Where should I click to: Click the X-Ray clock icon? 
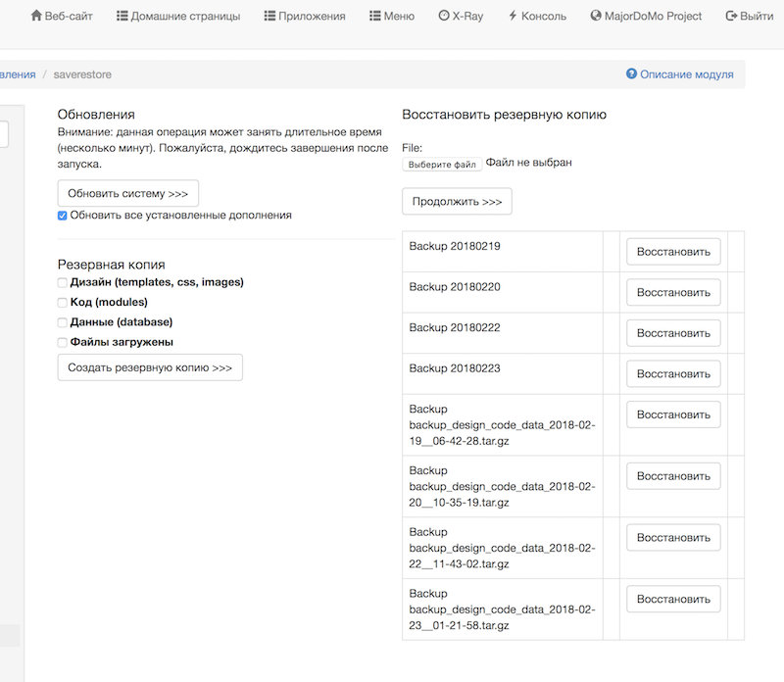pyautogui.click(x=444, y=17)
